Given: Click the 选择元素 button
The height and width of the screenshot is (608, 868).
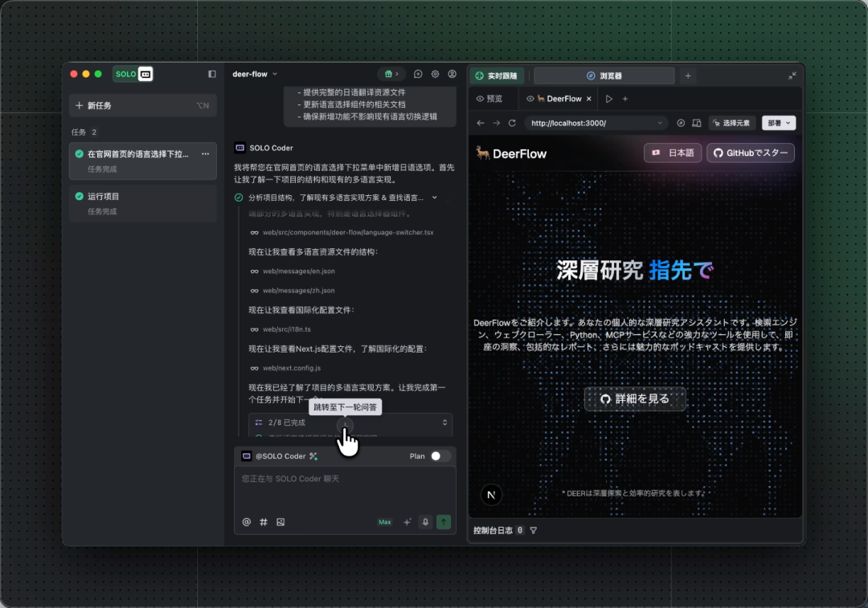Looking at the screenshot, I should [x=732, y=124].
